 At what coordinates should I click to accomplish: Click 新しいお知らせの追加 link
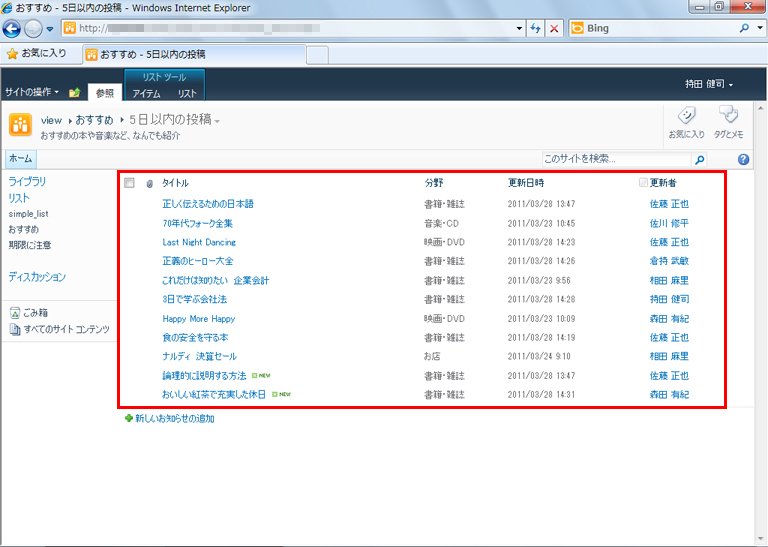[175, 419]
